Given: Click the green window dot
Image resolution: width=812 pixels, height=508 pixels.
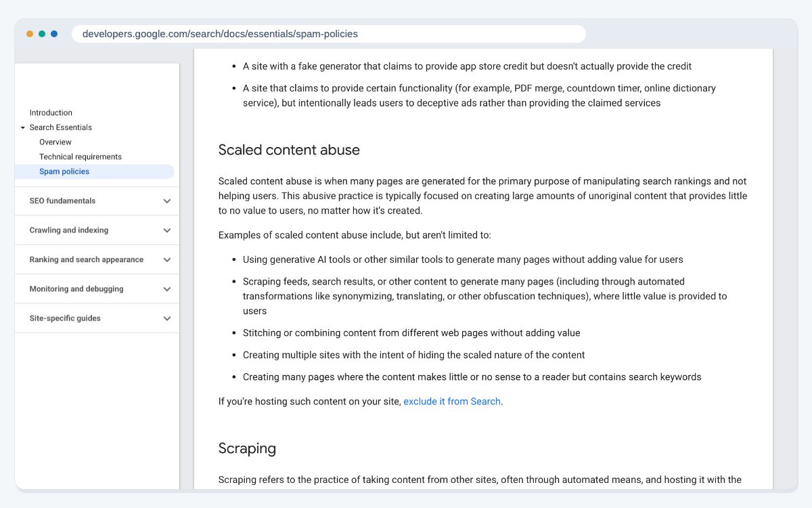Looking at the screenshot, I should [42, 34].
